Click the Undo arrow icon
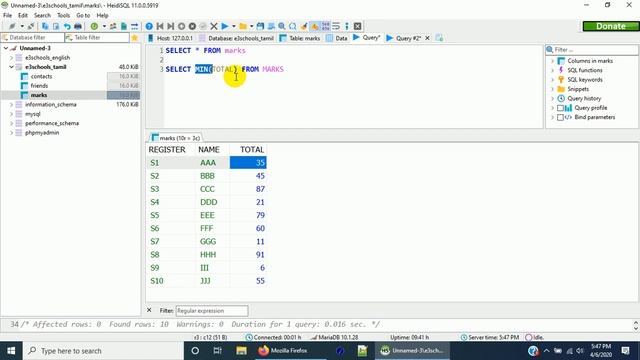Image resolution: width=640 pixels, height=360 pixels. [x=67, y=26]
